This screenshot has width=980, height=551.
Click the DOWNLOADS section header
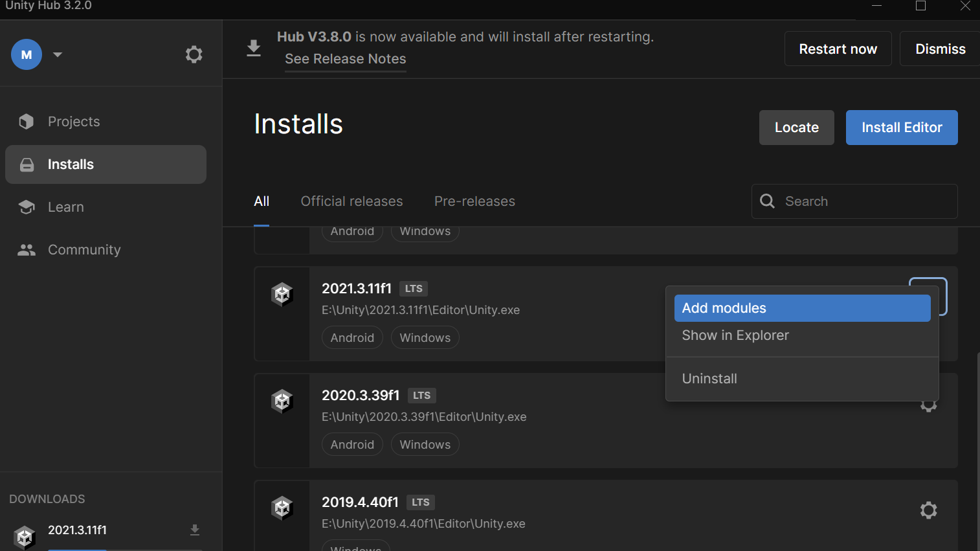47,499
